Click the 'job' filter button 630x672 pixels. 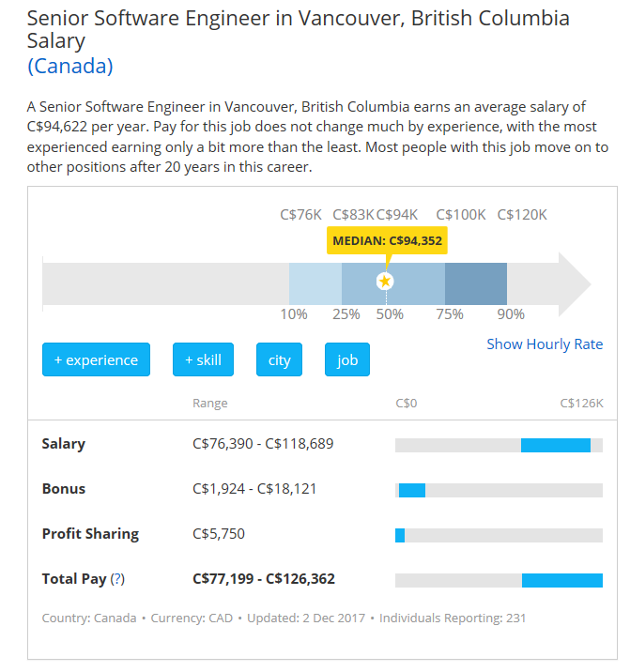tap(347, 359)
